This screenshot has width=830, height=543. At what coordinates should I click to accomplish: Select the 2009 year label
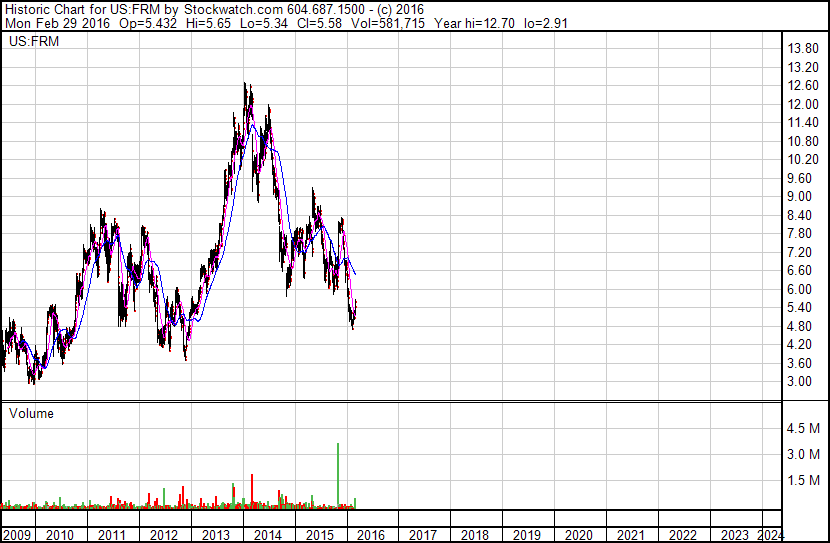point(17,535)
